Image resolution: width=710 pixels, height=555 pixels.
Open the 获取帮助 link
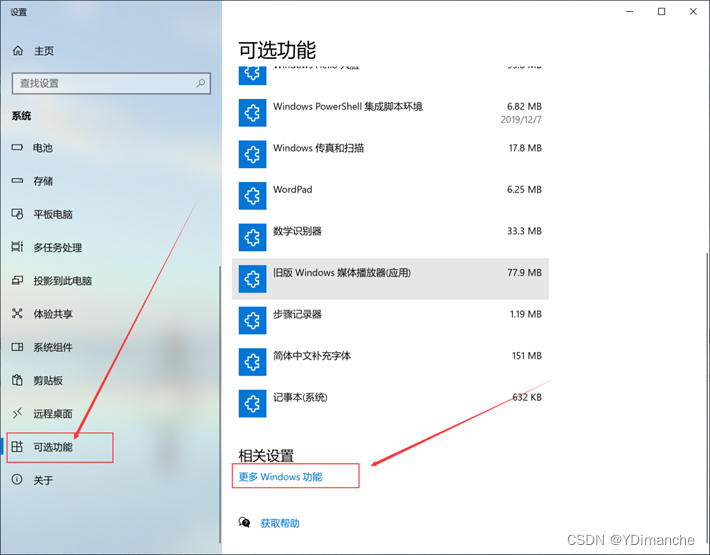tap(280, 523)
